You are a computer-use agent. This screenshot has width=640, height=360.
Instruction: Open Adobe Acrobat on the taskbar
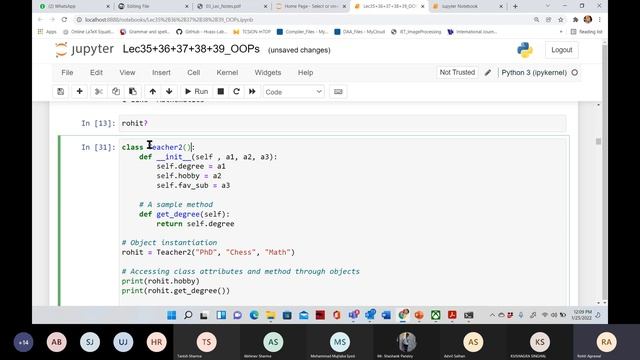pos(452,315)
